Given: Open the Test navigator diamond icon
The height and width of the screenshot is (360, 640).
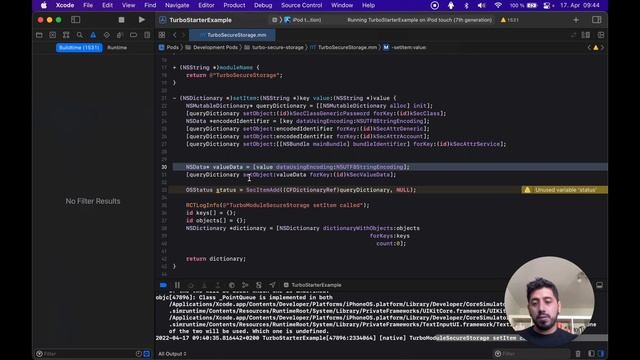Looking at the screenshot, I should (x=107, y=35).
